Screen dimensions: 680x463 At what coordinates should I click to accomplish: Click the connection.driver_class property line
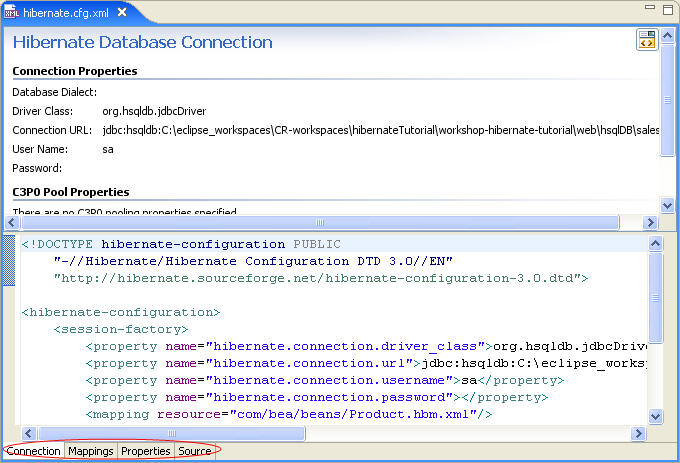tap(366, 346)
